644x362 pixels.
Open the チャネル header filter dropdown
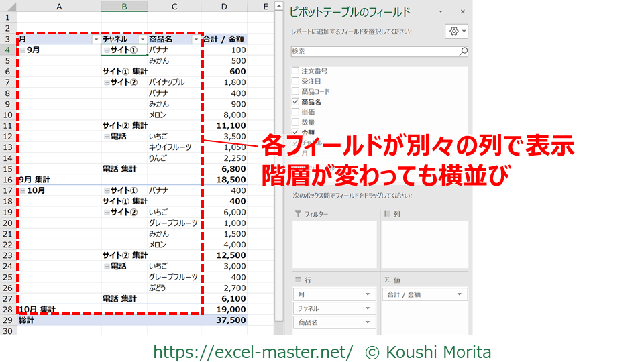pyautogui.click(x=142, y=40)
